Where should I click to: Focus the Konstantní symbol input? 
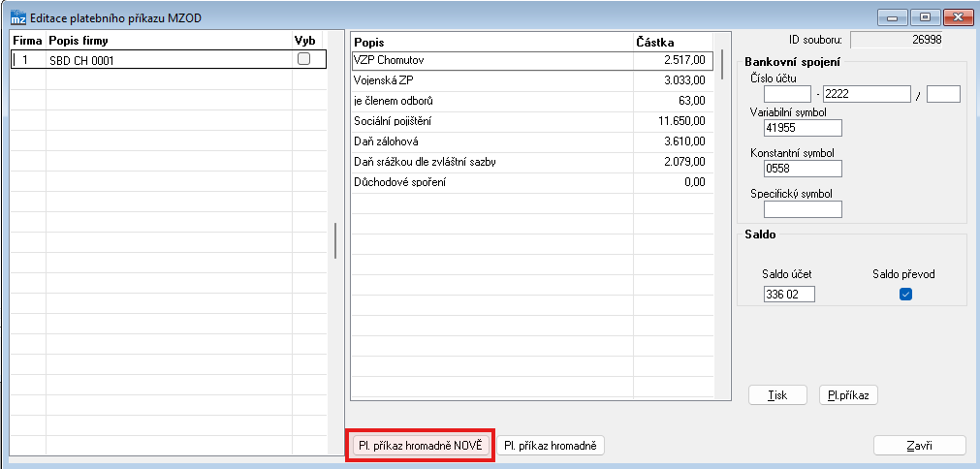(x=803, y=169)
